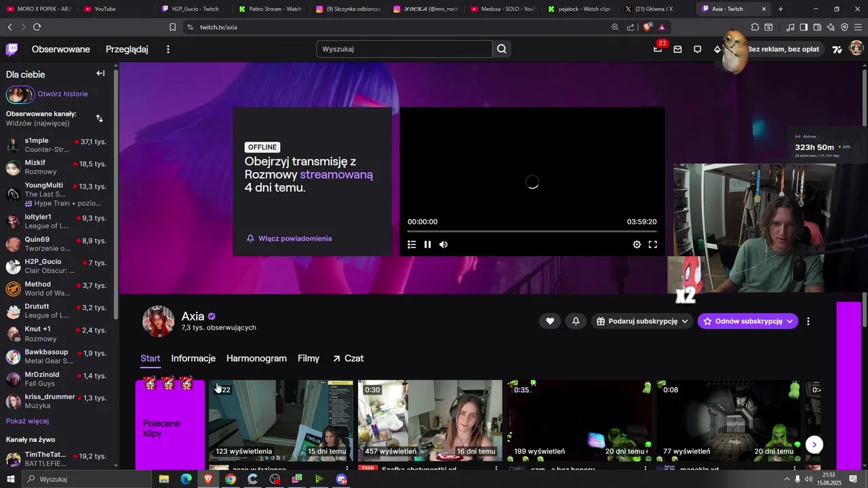This screenshot has height=488, width=868.
Task: Collapse the Dla ciebie sidebar
Action: coord(100,73)
